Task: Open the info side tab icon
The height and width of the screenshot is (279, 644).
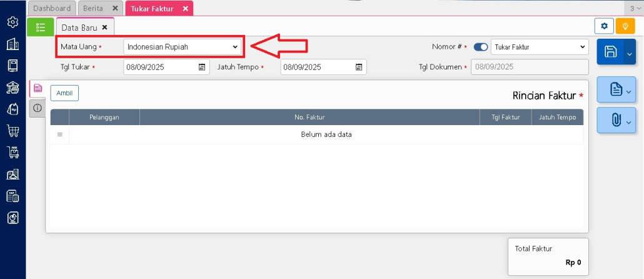Action: (38, 108)
